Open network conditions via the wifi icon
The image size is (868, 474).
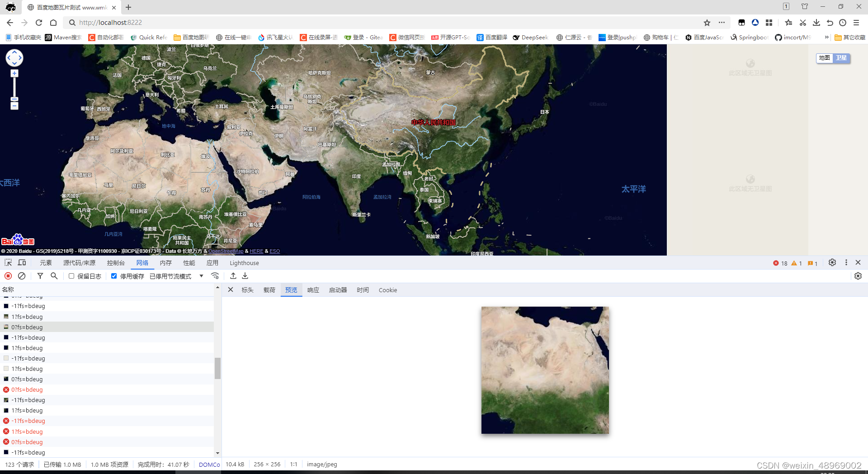click(215, 276)
